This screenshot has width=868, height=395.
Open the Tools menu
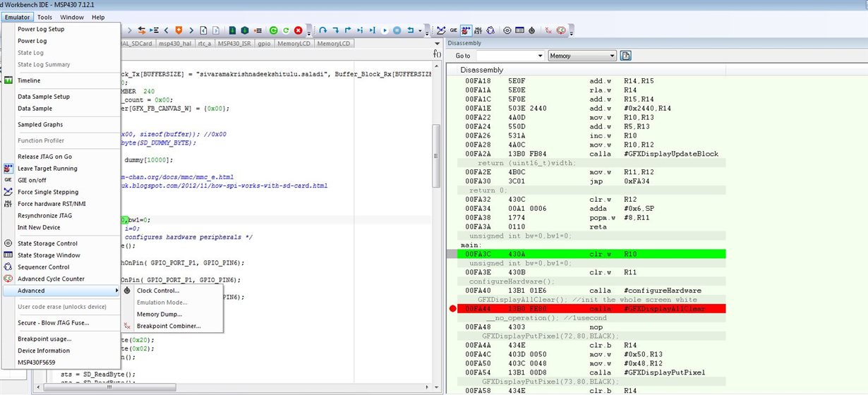(44, 17)
